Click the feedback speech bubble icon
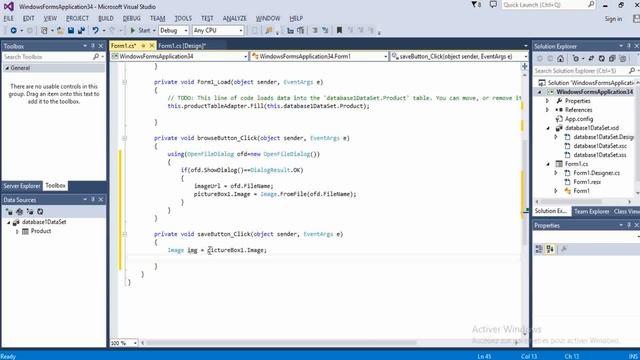This screenshot has width=640, height=360. tap(493, 5)
